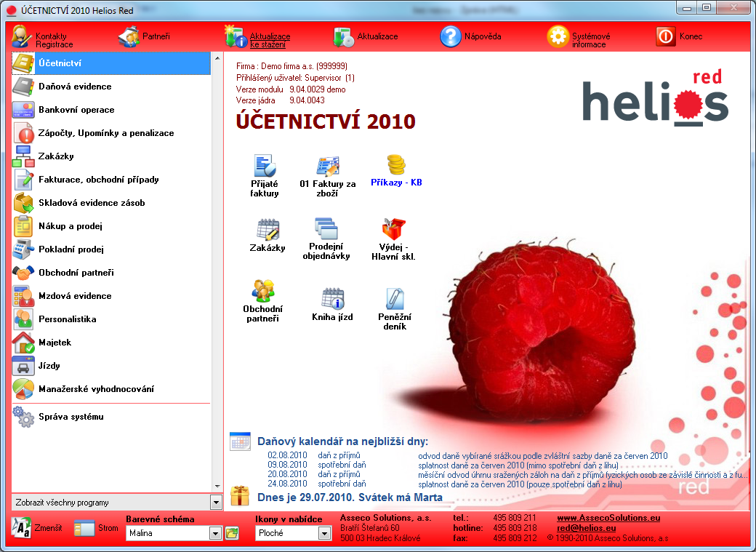Launch the Aktualizace update icon
The width and height of the screenshot is (756, 552).
click(x=344, y=36)
